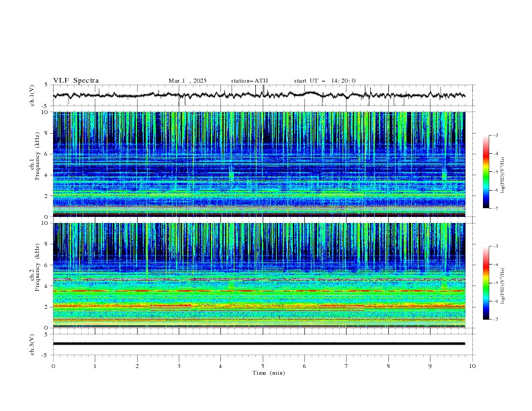Viewport: 532px width, 411px height.
Task: Click the "VLF Spectra" plot title
Action: pyautogui.click(x=76, y=81)
